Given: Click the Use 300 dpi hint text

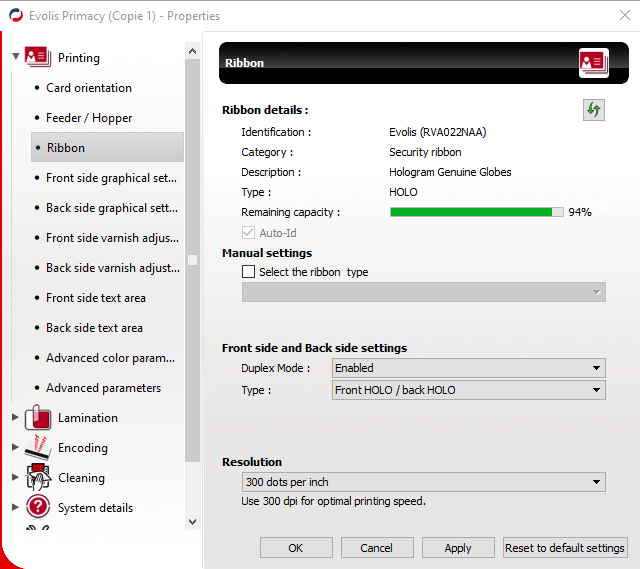Looking at the screenshot, I should pos(333,501).
